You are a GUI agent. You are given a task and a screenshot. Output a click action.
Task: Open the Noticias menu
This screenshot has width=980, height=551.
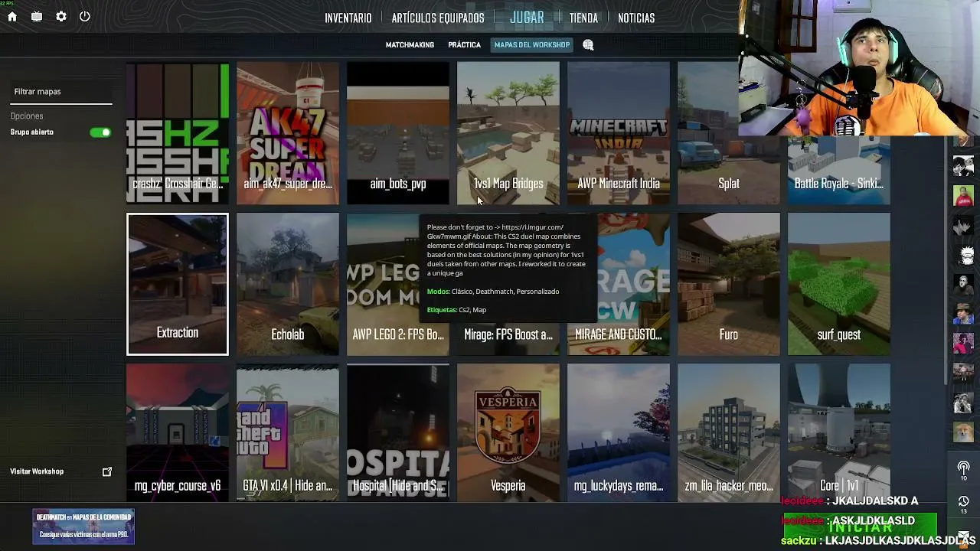[636, 18]
